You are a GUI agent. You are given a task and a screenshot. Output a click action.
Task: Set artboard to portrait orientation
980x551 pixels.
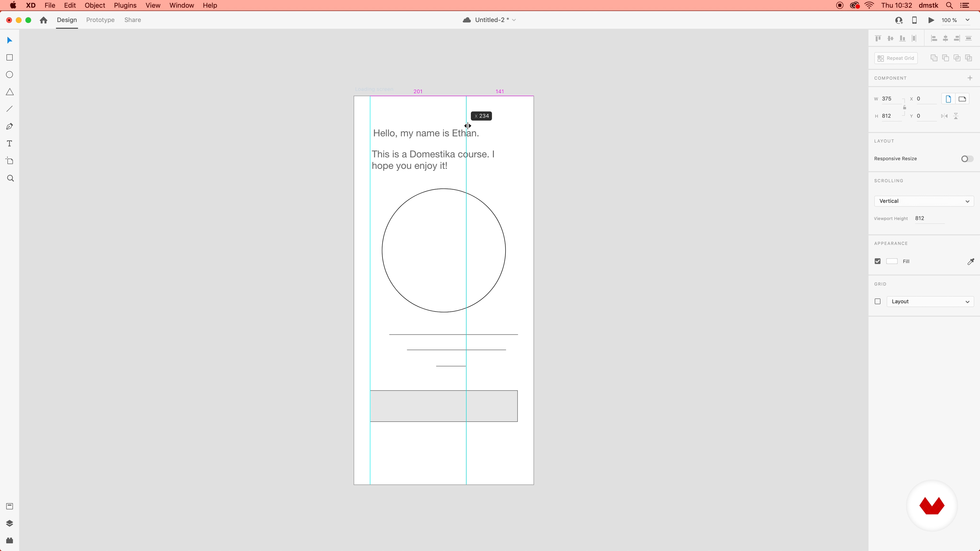948,99
